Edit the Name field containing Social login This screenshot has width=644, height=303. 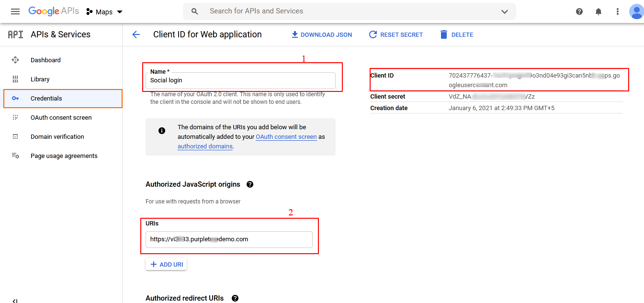[240, 80]
